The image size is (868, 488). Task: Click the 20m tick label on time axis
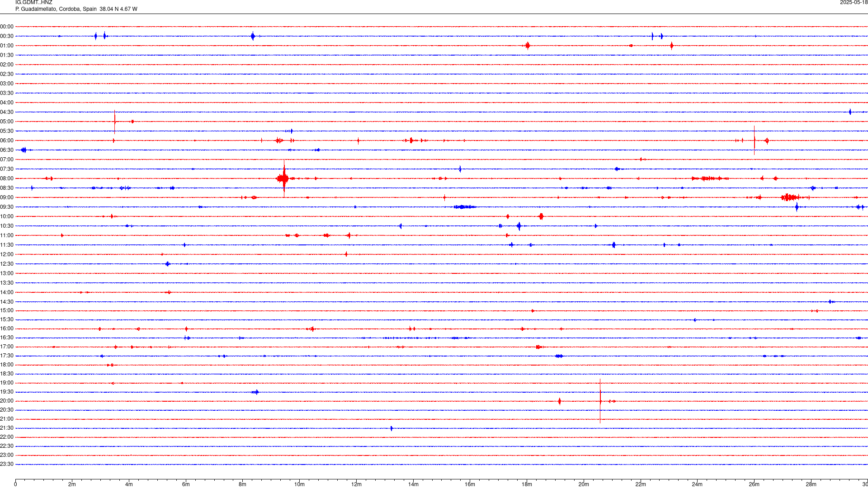(x=584, y=485)
